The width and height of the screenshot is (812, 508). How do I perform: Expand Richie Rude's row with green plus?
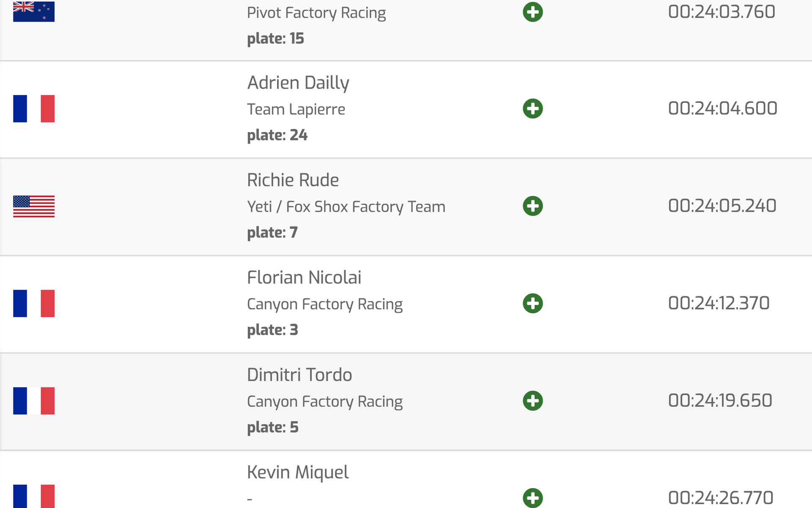(533, 206)
